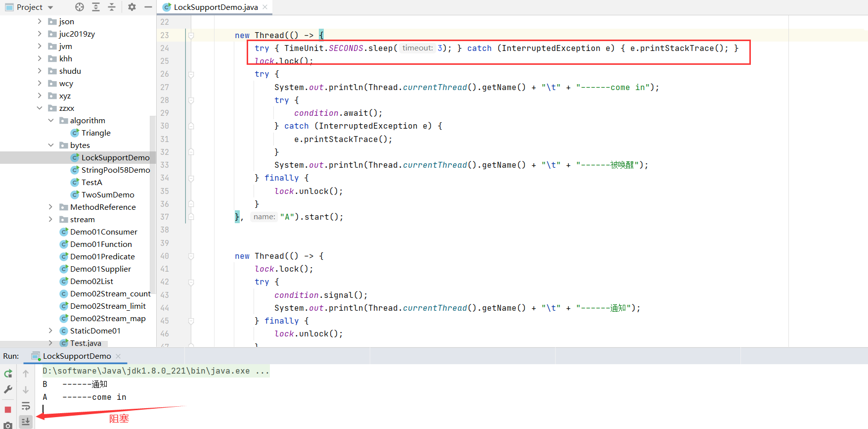Image resolution: width=868 pixels, height=429 pixels.
Task: Open Project panel settings gear
Action: [131, 7]
